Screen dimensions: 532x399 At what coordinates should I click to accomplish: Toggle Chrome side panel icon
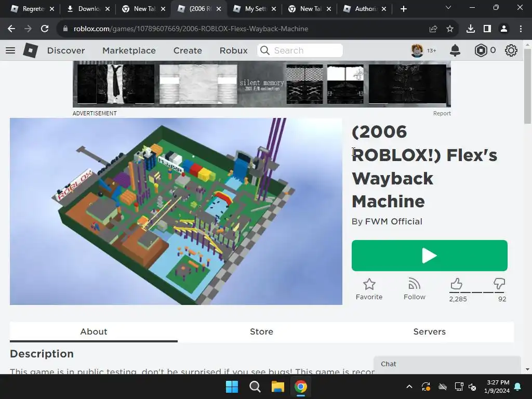487,29
